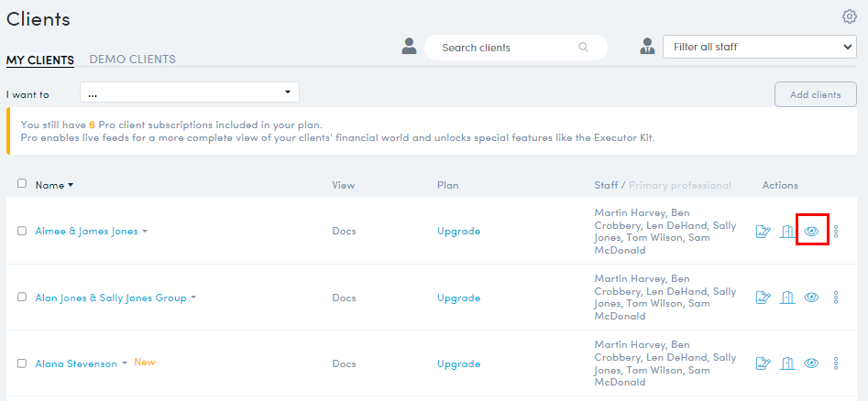Open three-dot menu for Alan Jones & Sally Jones Group
The width and height of the screenshot is (868, 401).
point(836,298)
